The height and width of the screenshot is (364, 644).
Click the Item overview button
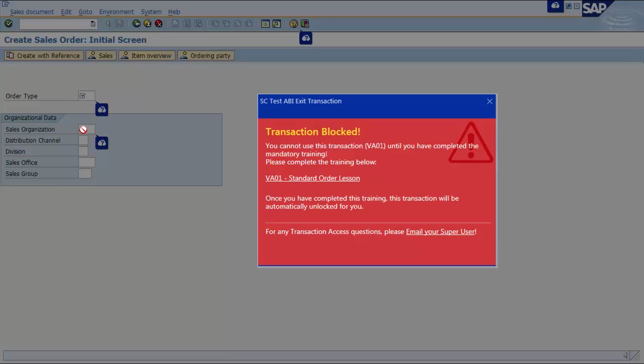point(147,56)
